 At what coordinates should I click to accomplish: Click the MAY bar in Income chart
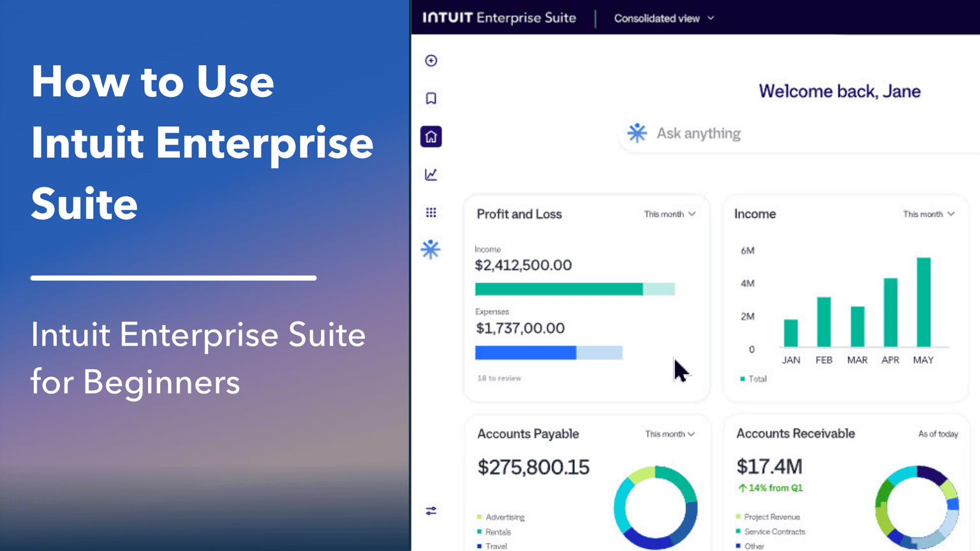923,302
